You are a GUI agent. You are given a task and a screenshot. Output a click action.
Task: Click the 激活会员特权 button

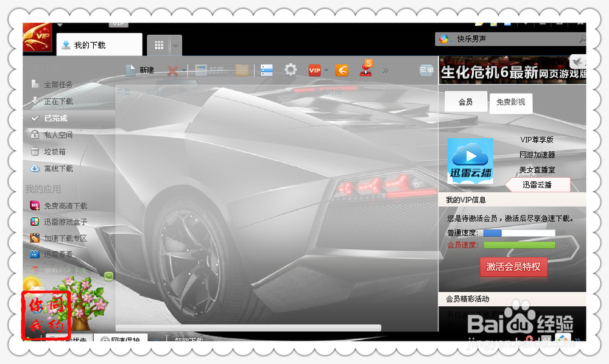(x=513, y=267)
